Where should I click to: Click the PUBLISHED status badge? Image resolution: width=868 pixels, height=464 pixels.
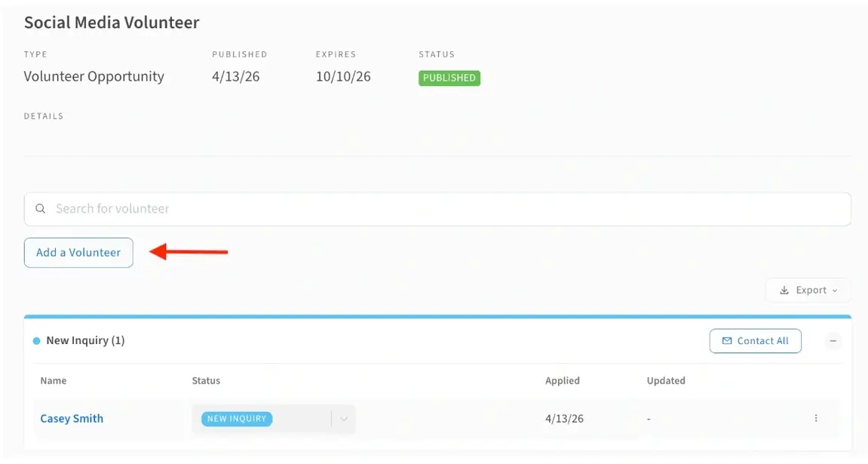coord(449,78)
